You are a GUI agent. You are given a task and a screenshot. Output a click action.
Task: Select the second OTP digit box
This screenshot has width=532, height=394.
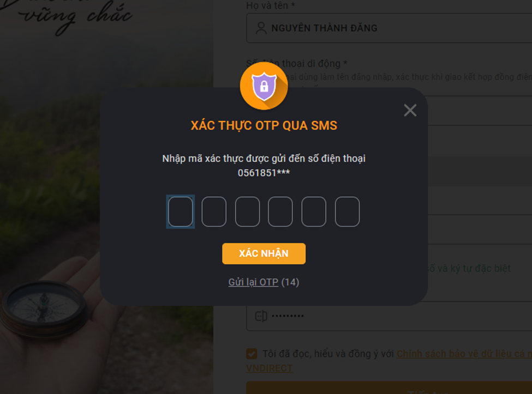[x=214, y=212]
